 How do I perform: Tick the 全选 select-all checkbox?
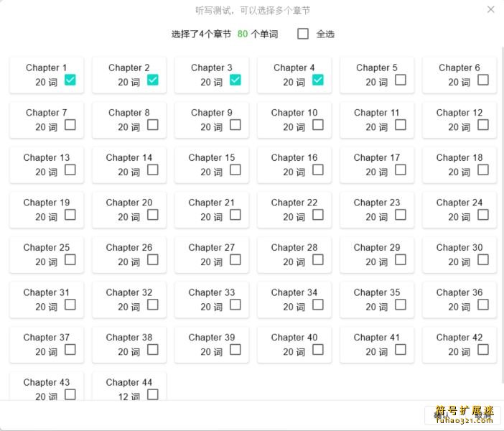pos(303,34)
